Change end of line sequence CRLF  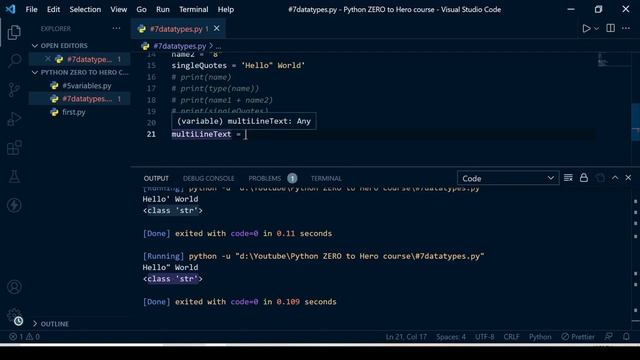[511, 337]
